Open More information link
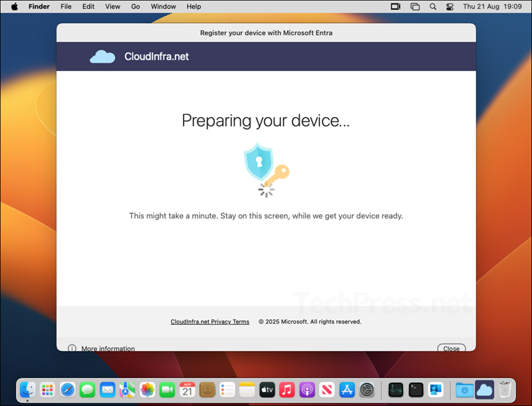Image resolution: width=532 pixels, height=406 pixels. (x=108, y=348)
